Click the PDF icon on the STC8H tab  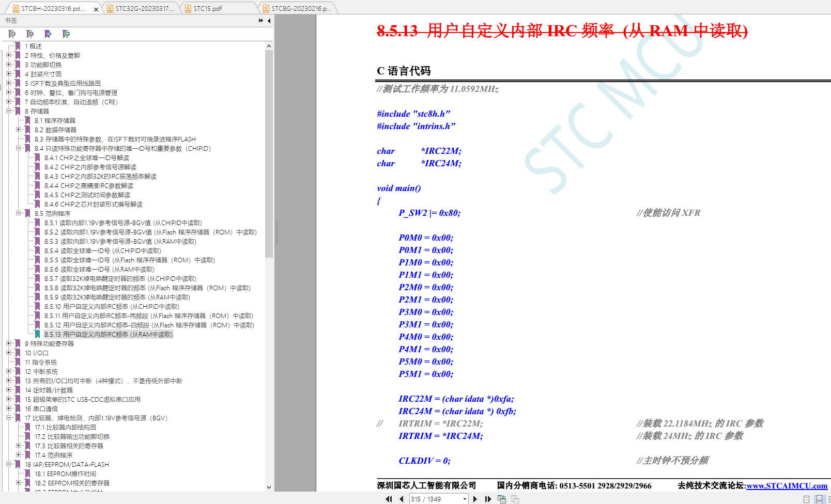[16, 8]
